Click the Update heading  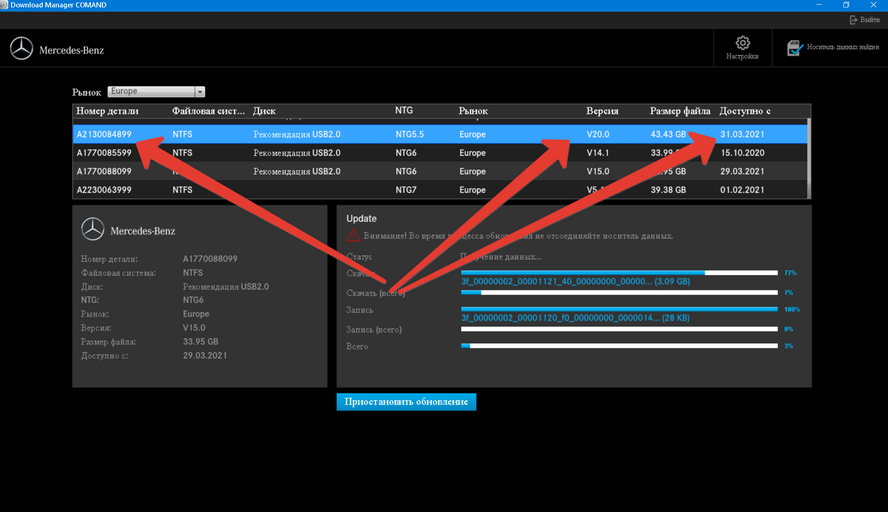361,219
